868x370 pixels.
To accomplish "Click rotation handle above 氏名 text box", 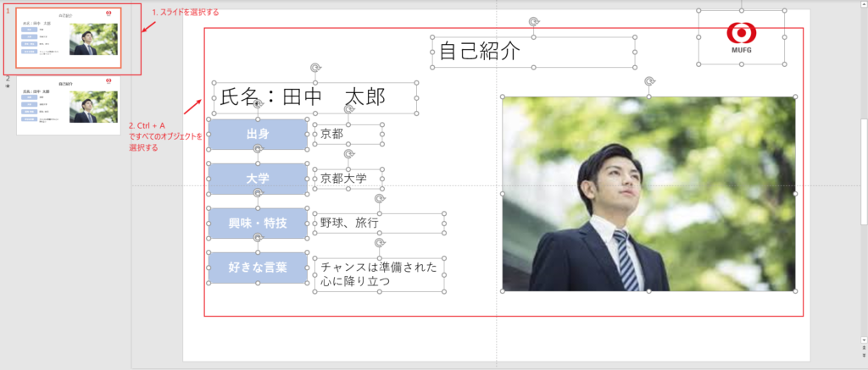I will pyautogui.click(x=315, y=68).
